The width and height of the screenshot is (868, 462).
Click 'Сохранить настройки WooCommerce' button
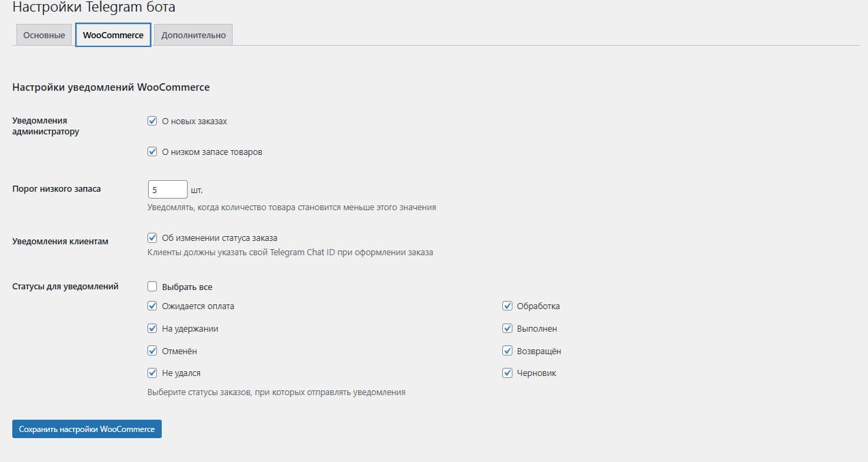coord(87,429)
